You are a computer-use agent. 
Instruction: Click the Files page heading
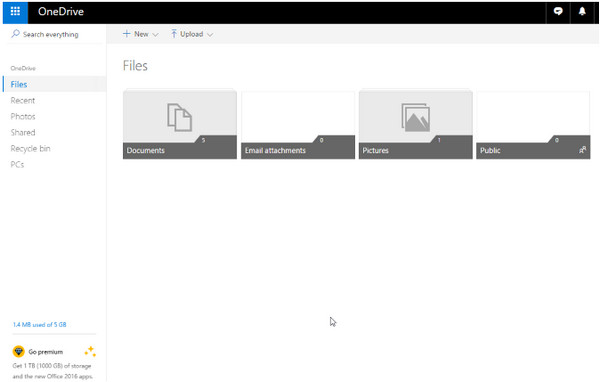[135, 66]
